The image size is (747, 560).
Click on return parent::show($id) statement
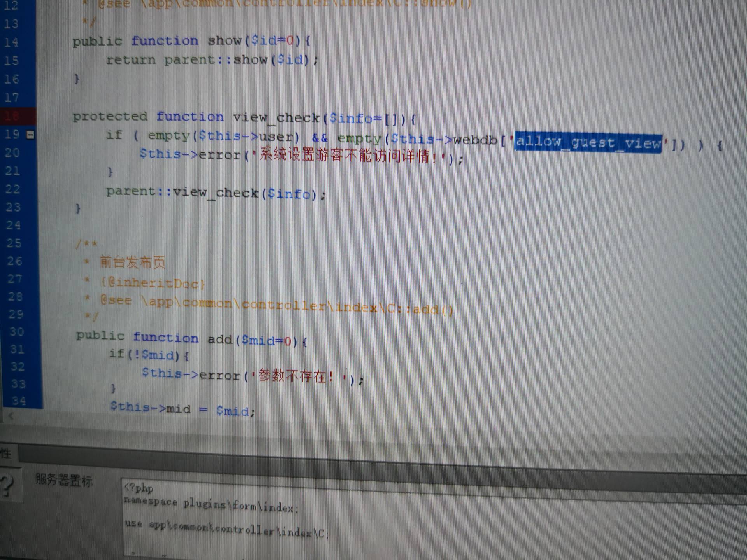point(212,60)
